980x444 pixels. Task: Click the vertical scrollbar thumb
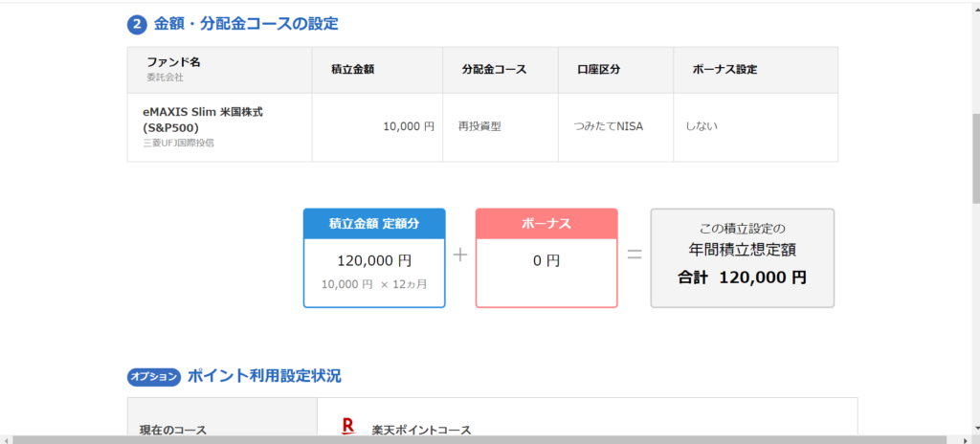975,159
